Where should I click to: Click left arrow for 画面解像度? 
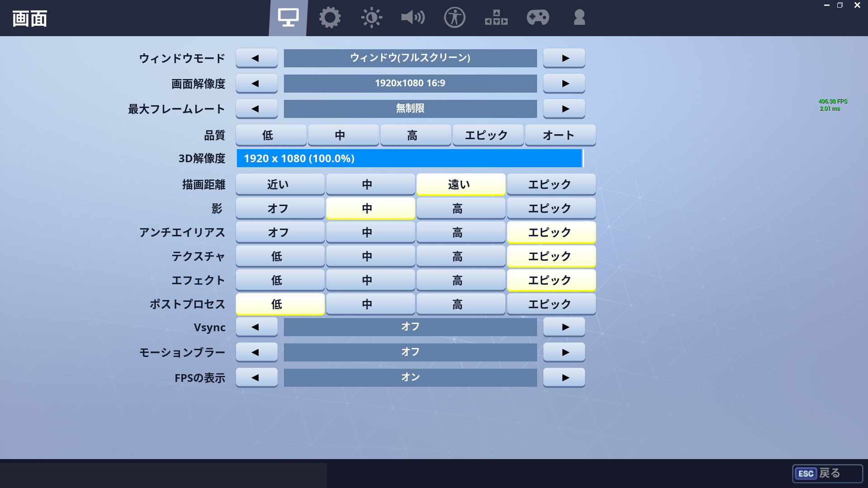(256, 83)
